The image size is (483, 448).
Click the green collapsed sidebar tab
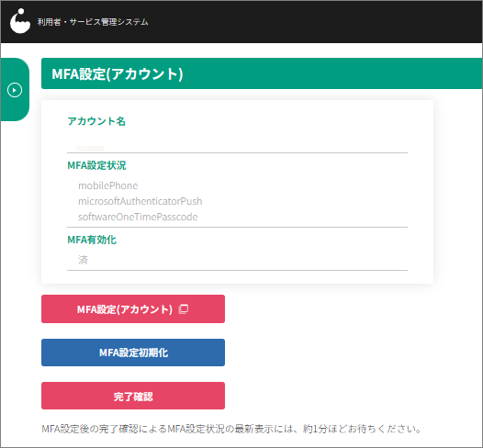point(15,90)
